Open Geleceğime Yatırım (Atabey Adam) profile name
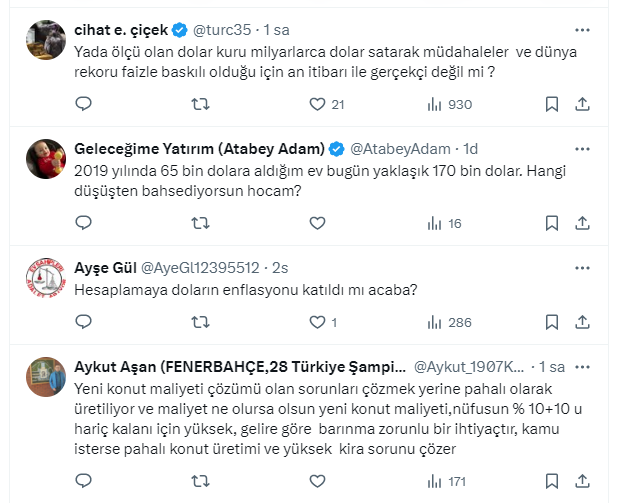 (x=199, y=149)
